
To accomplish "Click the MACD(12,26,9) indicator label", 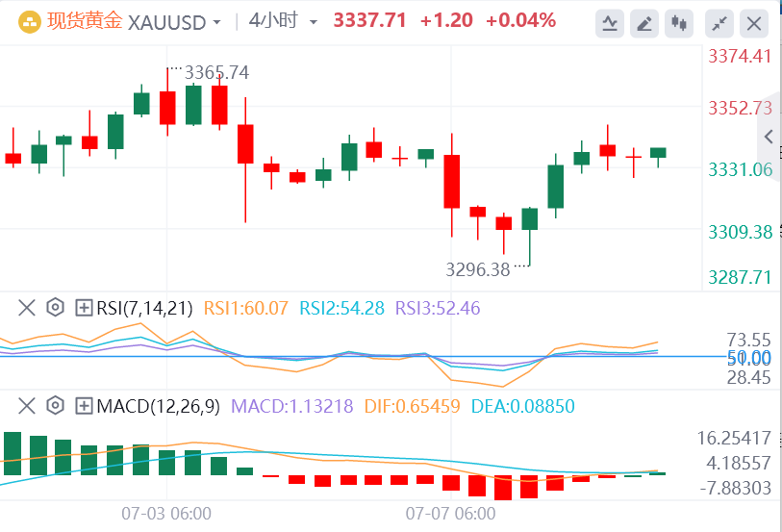I will click(x=156, y=406).
